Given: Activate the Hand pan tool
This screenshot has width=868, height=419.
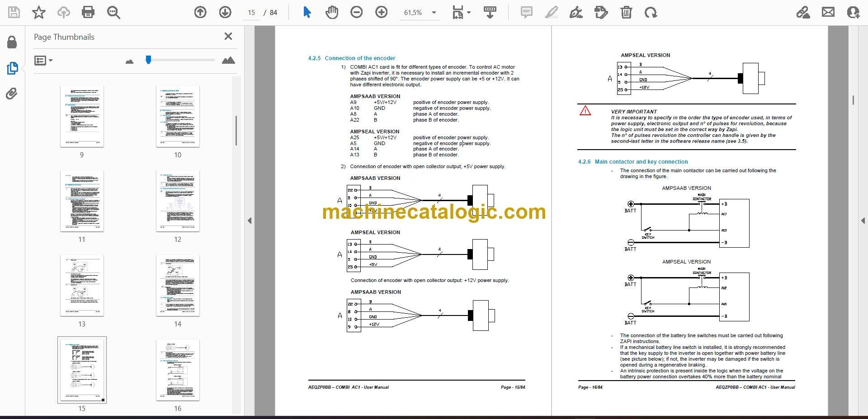Looking at the screenshot, I should click(332, 12).
